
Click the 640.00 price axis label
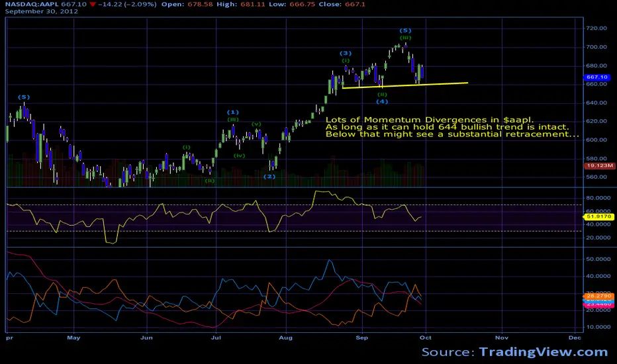pos(596,103)
